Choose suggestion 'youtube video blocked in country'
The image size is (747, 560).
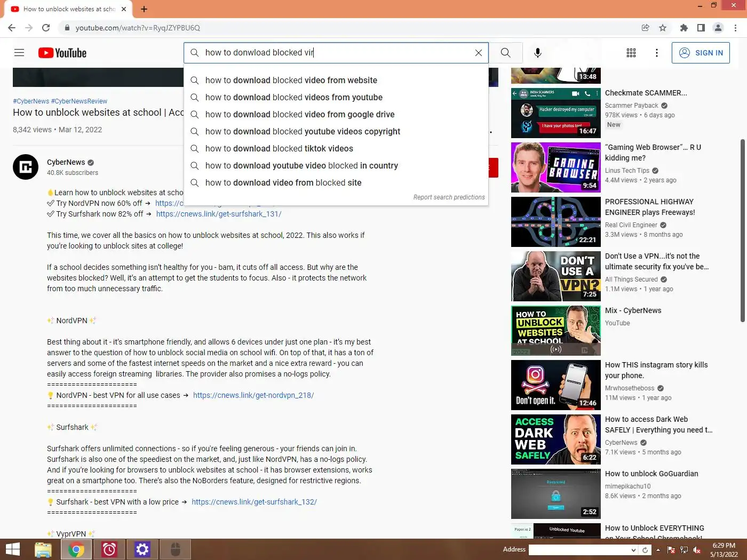click(336, 165)
